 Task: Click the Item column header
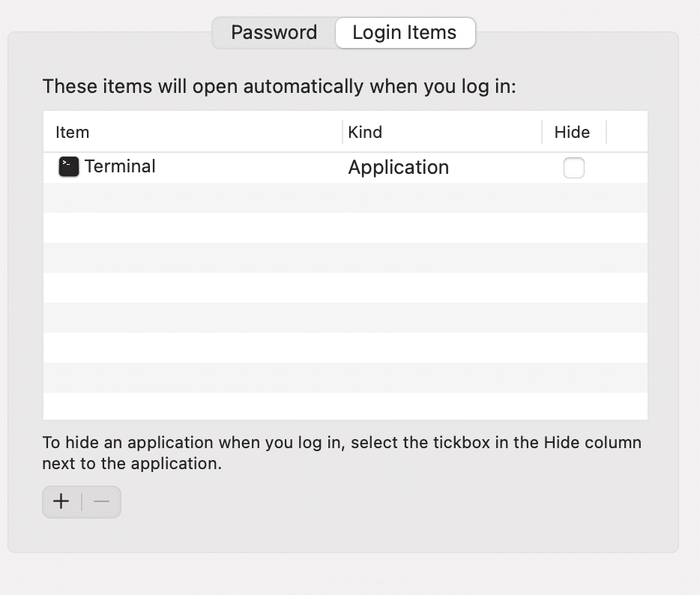click(73, 132)
